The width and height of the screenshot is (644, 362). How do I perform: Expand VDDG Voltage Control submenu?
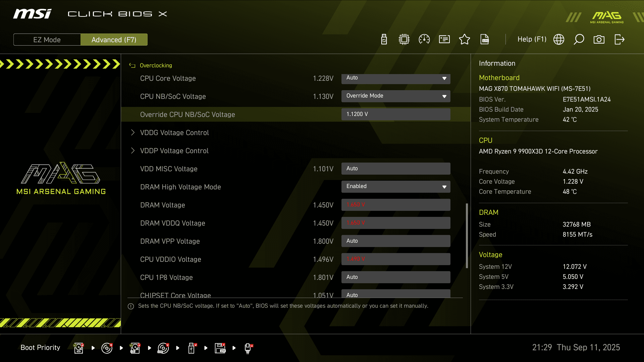click(174, 133)
